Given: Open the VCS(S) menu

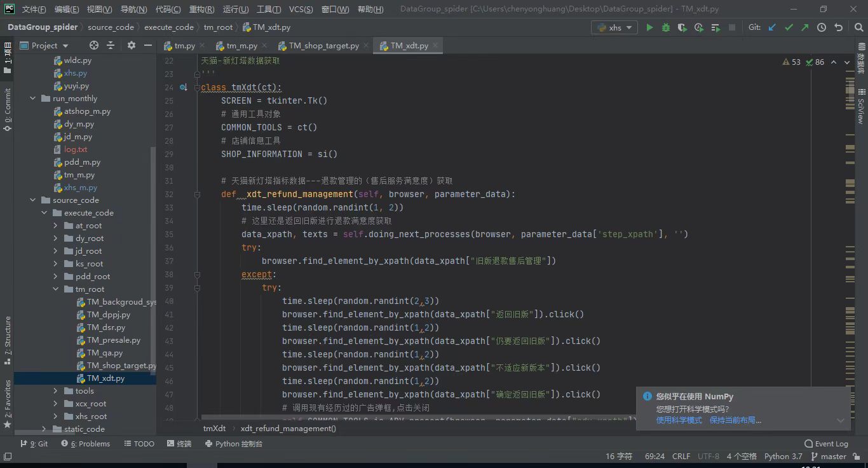Looking at the screenshot, I should (301, 10).
